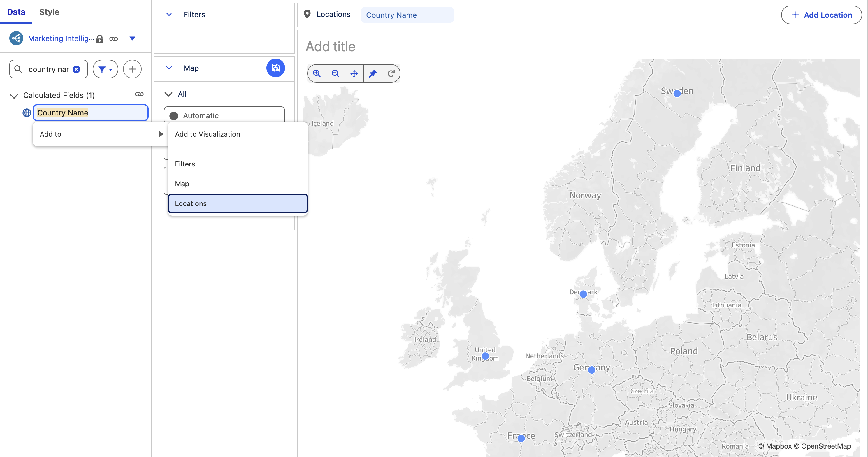Click the zoom in map tool

317,73
